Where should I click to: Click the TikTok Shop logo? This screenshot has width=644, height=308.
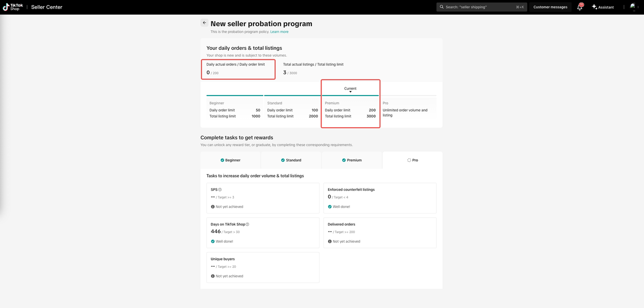pyautogui.click(x=13, y=7)
